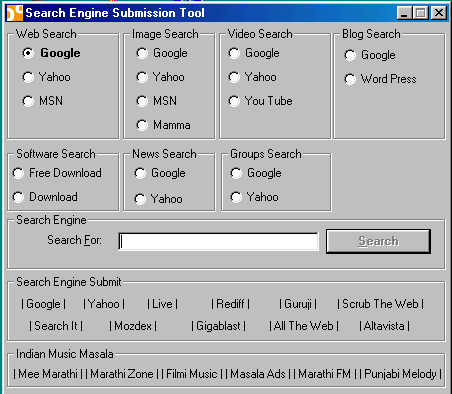Image resolution: width=452 pixels, height=394 pixels.
Task: Open the Google submit link
Action: point(43,304)
